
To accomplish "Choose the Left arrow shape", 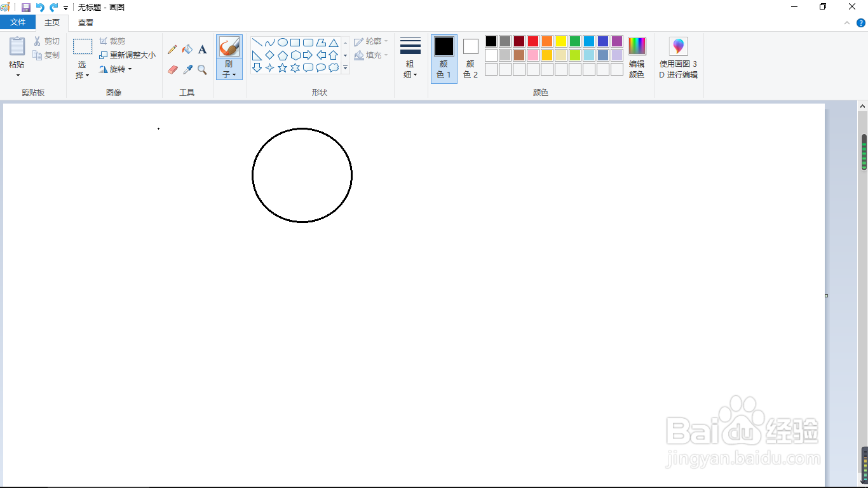I will [x=321, y=55].
